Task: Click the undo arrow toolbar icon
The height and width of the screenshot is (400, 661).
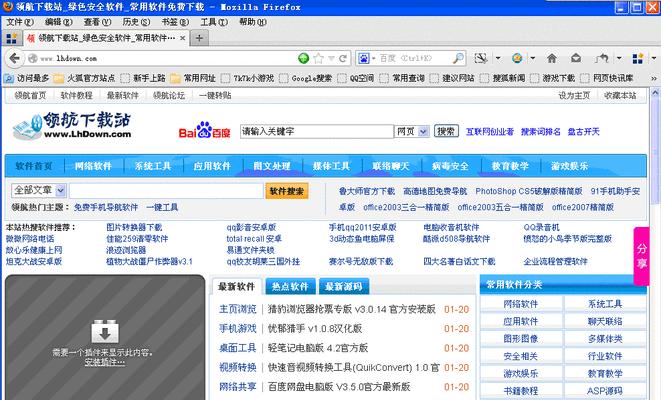Action: coord(602,58)
